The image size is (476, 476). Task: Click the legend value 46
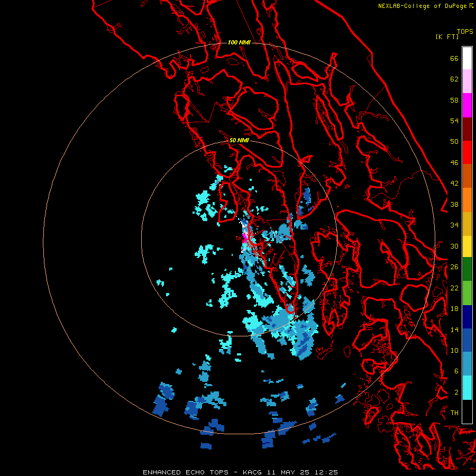454,163
